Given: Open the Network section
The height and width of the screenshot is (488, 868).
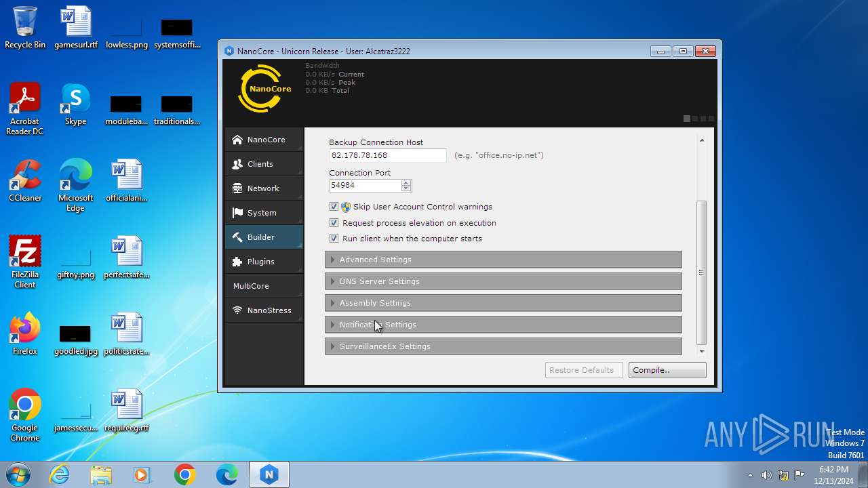Looking at the screenshot, I should click(x=264, y=188).
